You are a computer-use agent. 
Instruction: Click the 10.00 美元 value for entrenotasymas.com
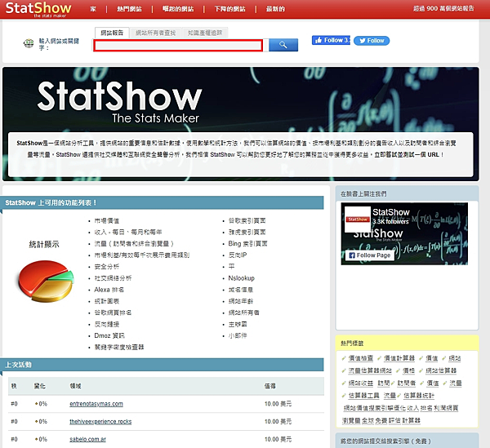pyautogui.click(x=278, y=404)
